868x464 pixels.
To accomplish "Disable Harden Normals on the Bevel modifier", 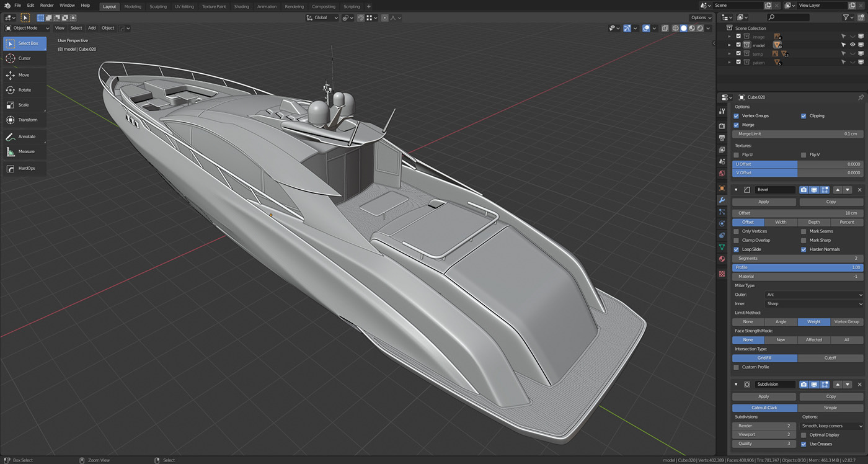I will pos(804,249).
